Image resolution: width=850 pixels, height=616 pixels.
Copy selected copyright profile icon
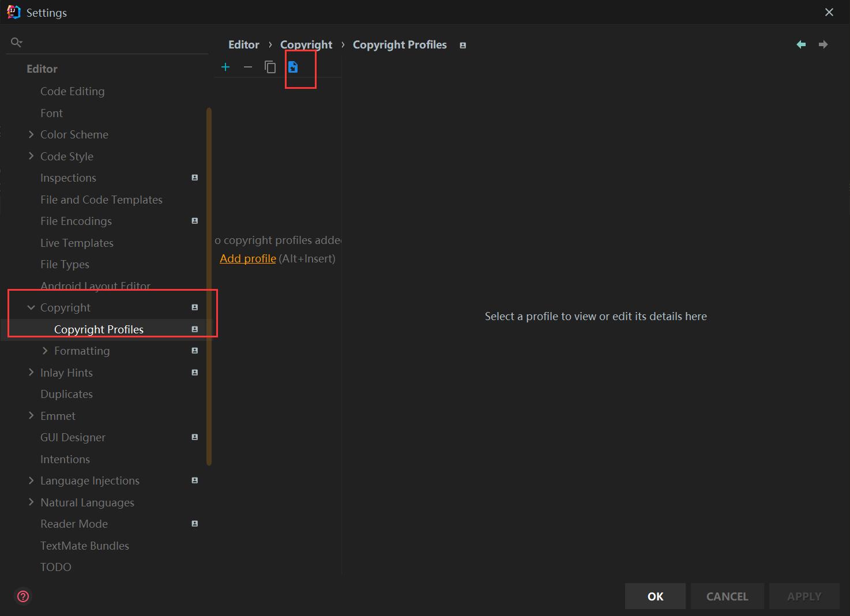270,67
